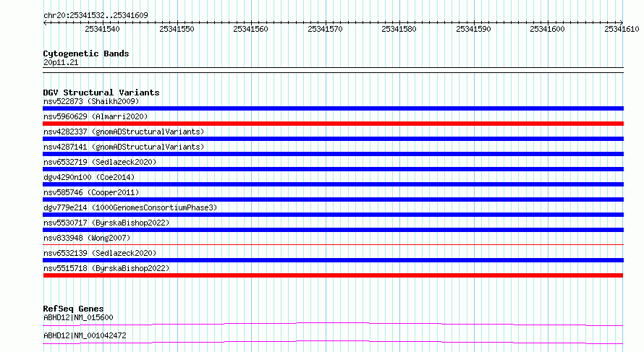Click the ABHD12|NM_015600 gene label
The image size is (644, 352).
(x=78, y=317)
